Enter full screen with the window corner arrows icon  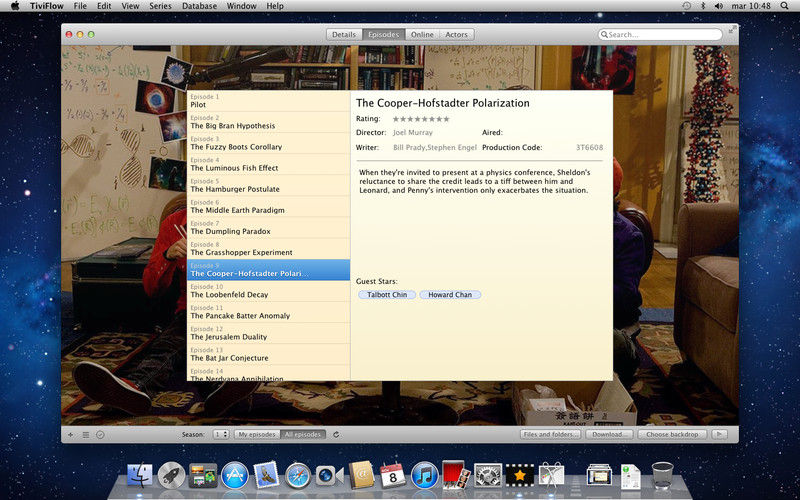click(x=733, y=30)
